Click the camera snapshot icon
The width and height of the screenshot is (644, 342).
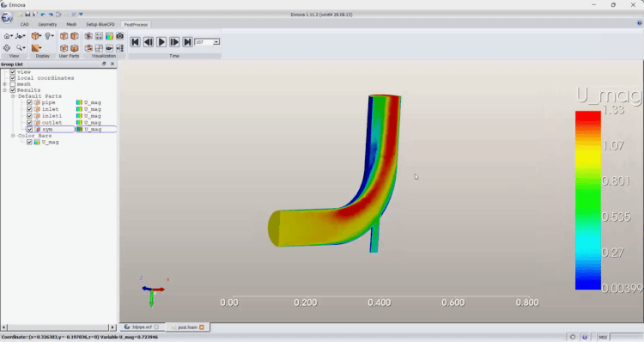click(119, 36)
